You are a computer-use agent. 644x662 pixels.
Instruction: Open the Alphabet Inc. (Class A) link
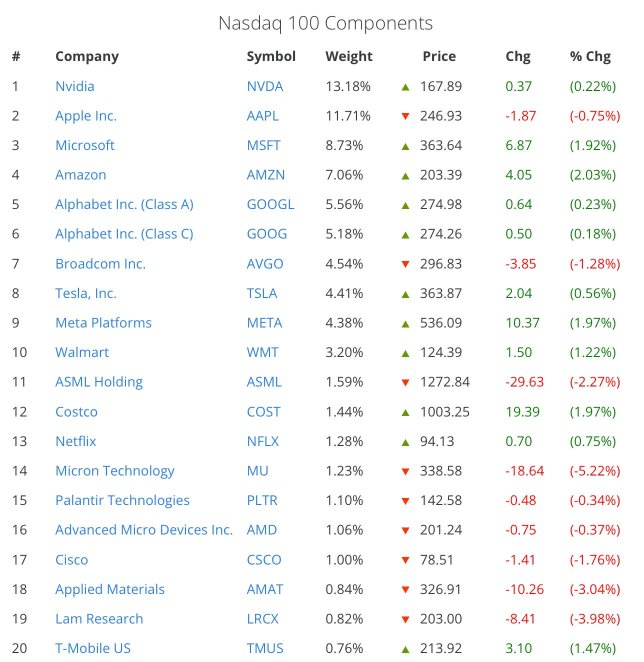tap(124, 204)
